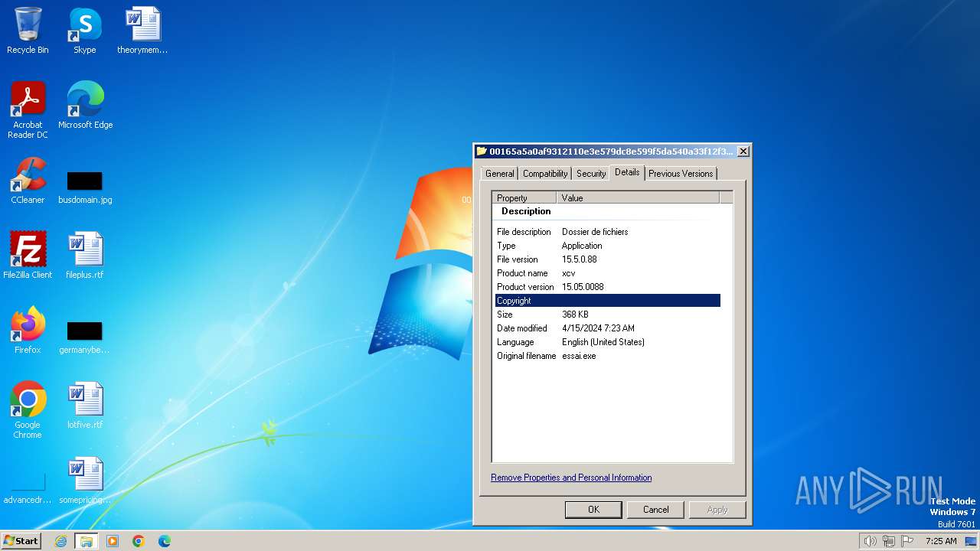This screenshot has height=551, width=980.
Task: Select the Language English row
Action: point(608,342)
